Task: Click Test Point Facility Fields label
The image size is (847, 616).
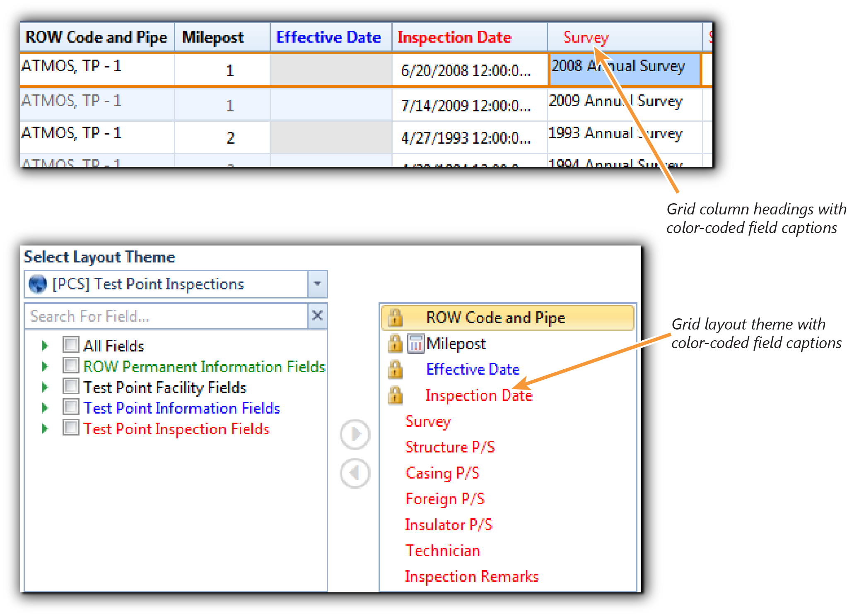Action: (x=165, y=387)
